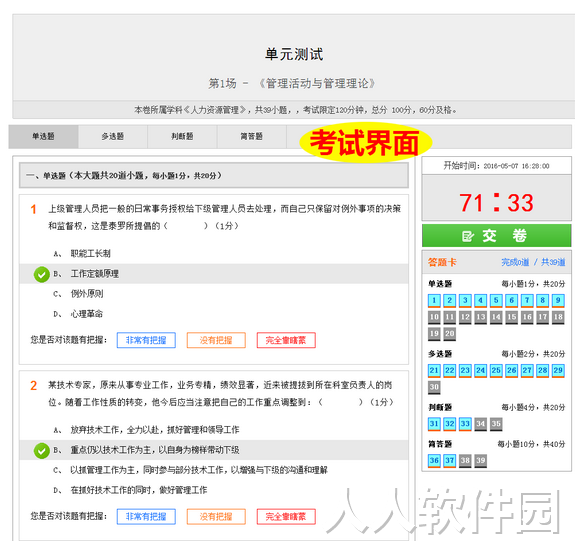Viewport: 575px width, 544px height.
Task: Jump to short-answer question 38
Action: [465, 461]
